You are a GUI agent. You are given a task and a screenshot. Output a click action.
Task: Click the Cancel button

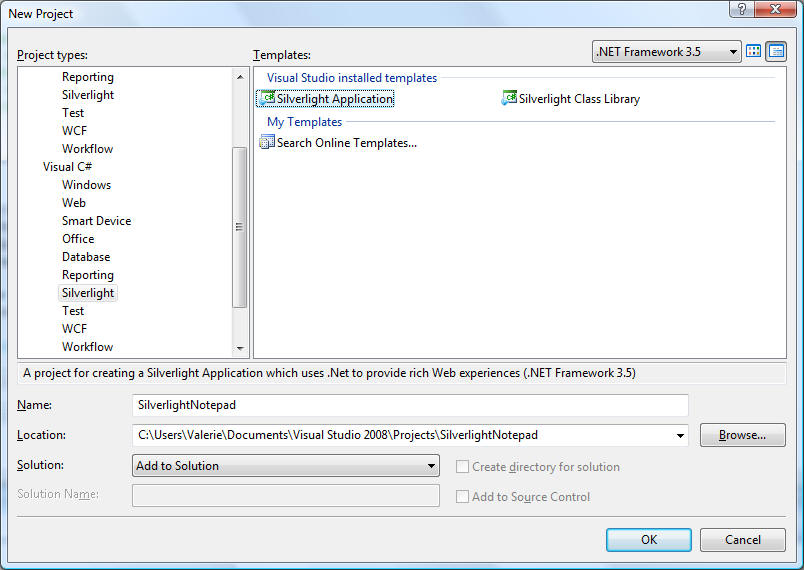[742, 540]
